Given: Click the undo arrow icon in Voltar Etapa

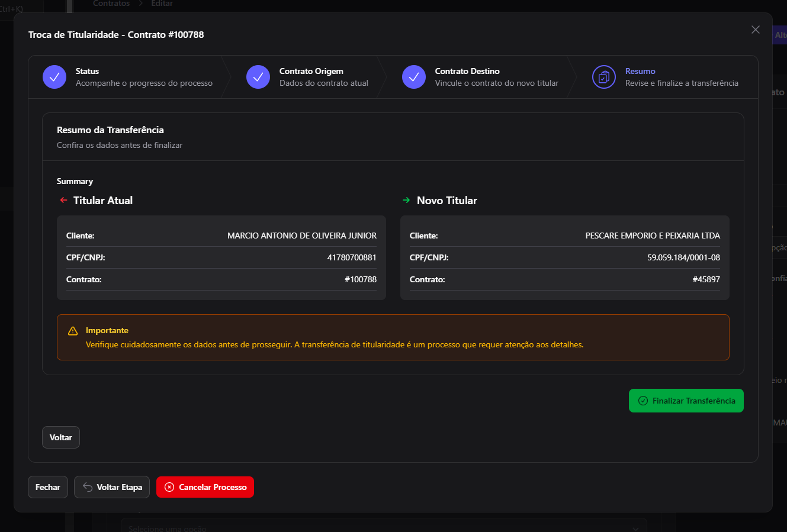Looking at the screenshot, I should point(88,487).
